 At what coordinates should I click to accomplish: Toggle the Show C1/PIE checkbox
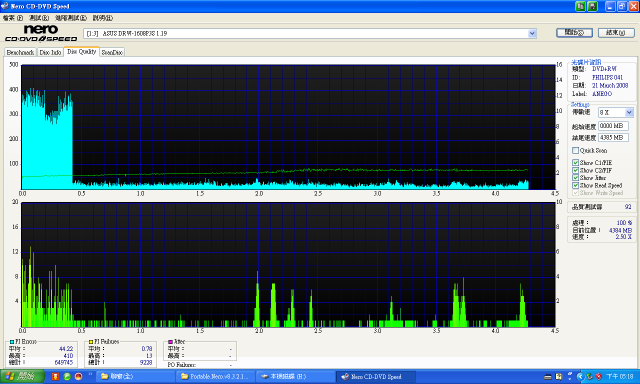[576, 163]
